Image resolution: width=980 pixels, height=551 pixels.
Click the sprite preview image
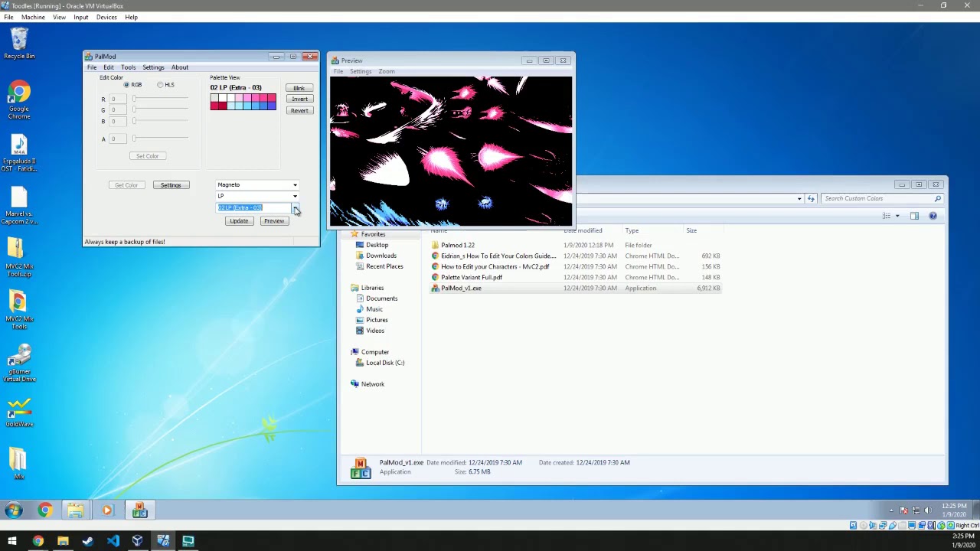point(451,152)
